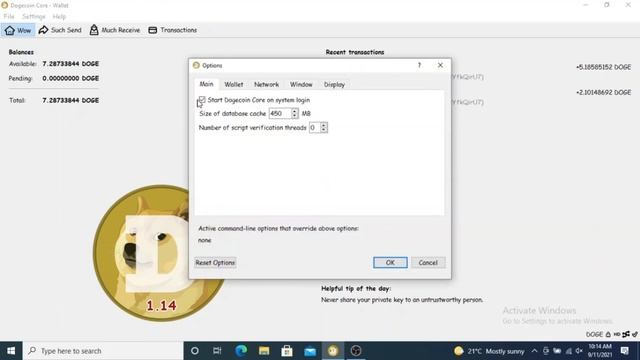Click the Options dialog help question mark
Image resolution: width=640 pixels, height=360 pixels.
[x=419, y=65]
